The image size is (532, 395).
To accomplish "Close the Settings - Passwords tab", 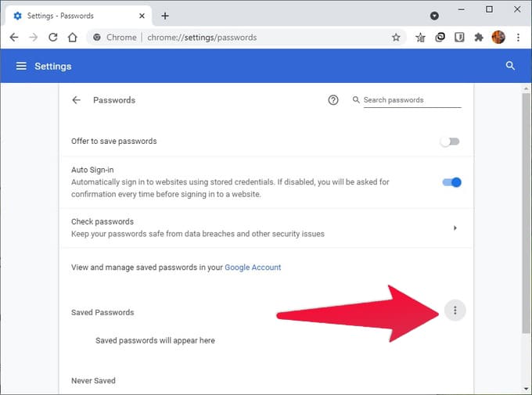I will [x=142, y=16].
